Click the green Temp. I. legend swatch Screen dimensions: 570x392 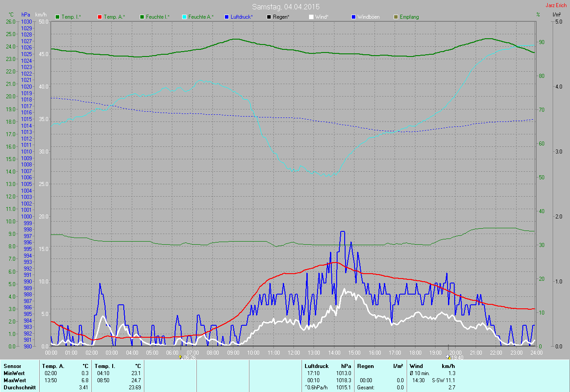tap(57, 17)
